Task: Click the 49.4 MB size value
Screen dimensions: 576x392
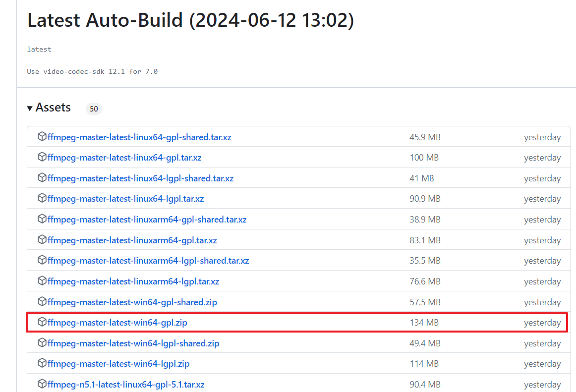Action: (425, 343)
